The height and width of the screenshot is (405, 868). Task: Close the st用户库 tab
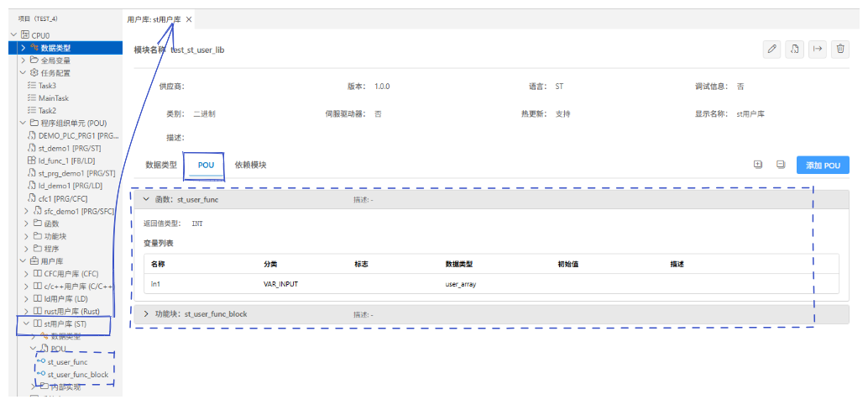(189, 19)
